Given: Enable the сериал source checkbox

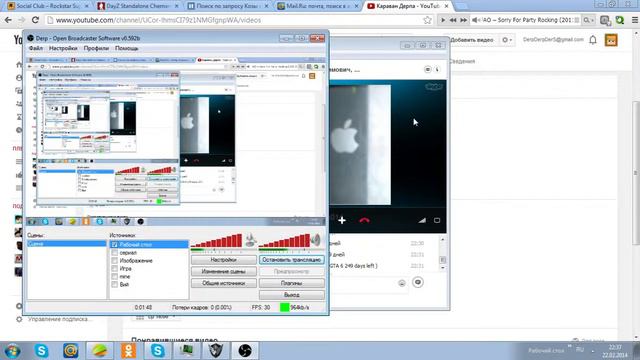Looking at the screenshot, I should point(115,253).
